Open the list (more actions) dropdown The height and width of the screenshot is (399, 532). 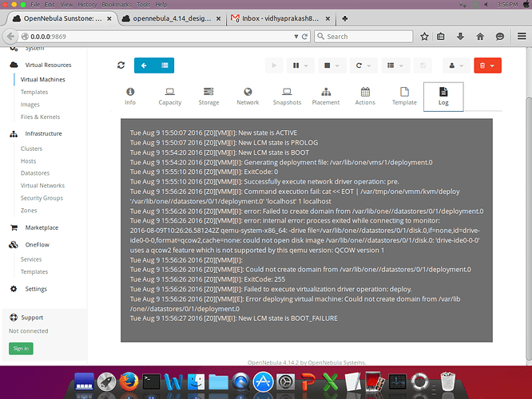tap(395, 65)
